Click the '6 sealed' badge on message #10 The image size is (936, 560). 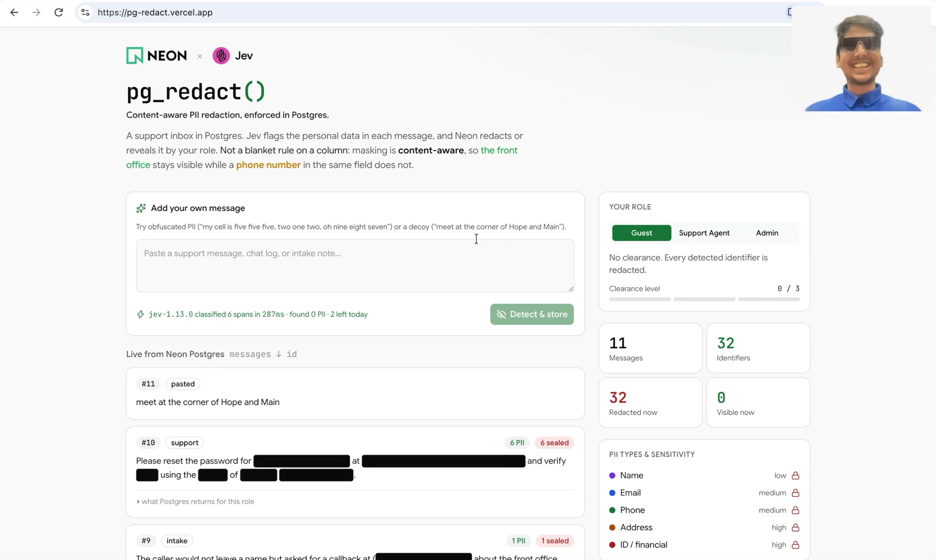[554, 443]
